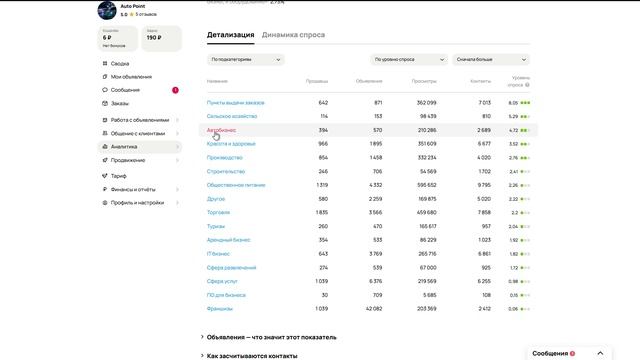Open the Туризм category link
Image resolution: width=640 pixels, height=360 pixels.
tap(216, 227)
